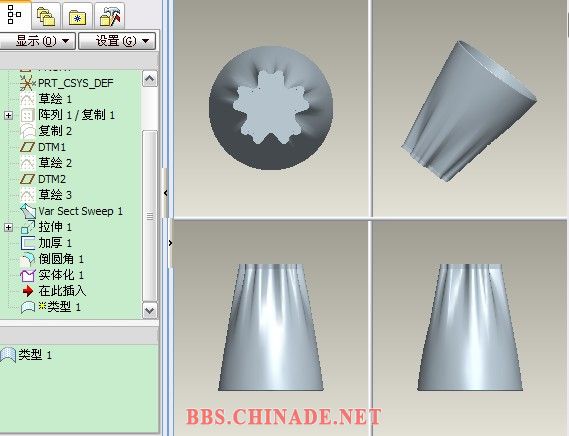The height and width of the screenshot is (436, 569).
Task: Open the 设置 dropdown menu
Action: coord(117,41)
